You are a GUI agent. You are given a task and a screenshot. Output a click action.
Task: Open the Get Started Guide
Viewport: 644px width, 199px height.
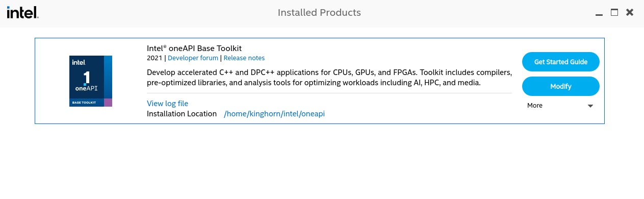(561, 62)
